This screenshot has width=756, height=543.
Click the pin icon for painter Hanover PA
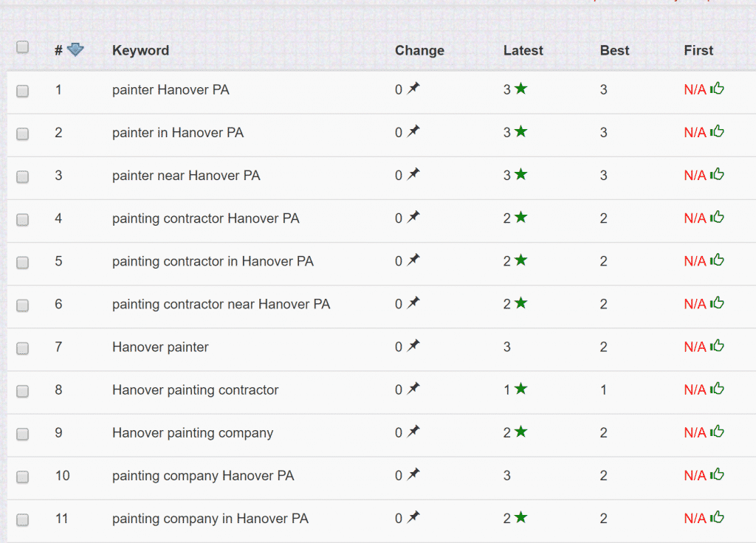(x=413, y=89)
